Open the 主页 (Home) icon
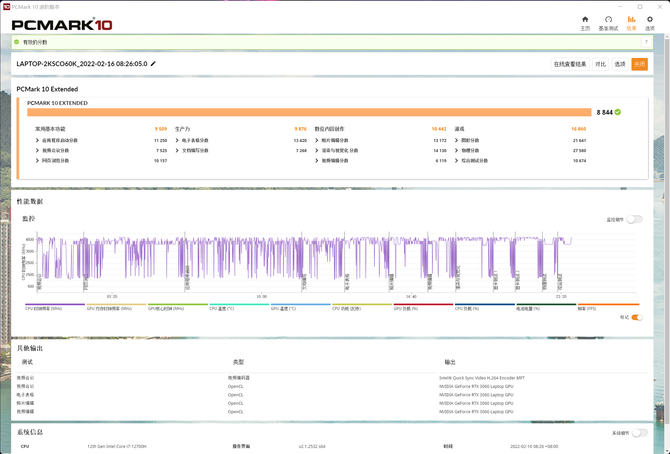Screen dimensions: 670x454 [585, 22]
